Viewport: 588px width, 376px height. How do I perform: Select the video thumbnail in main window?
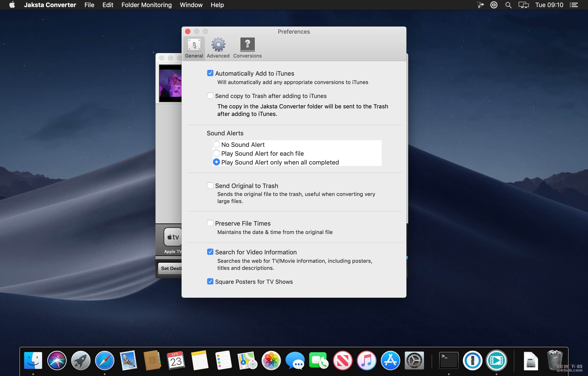point(170,83)
